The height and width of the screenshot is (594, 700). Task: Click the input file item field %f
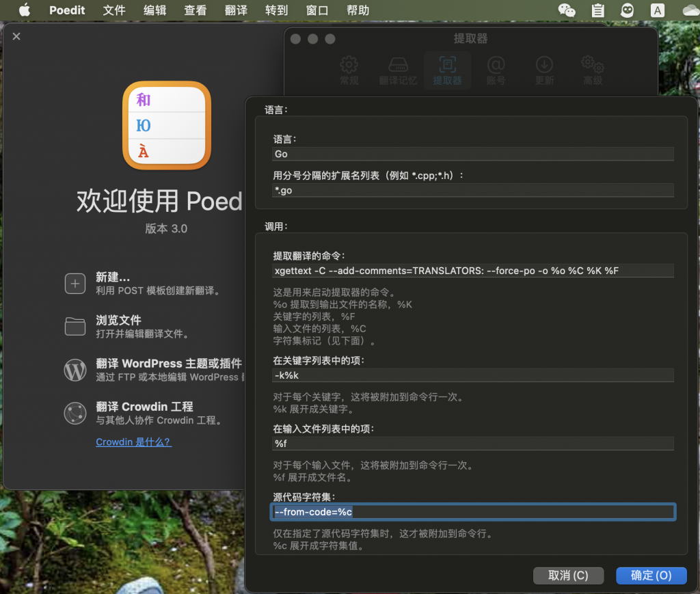[473, 444]
